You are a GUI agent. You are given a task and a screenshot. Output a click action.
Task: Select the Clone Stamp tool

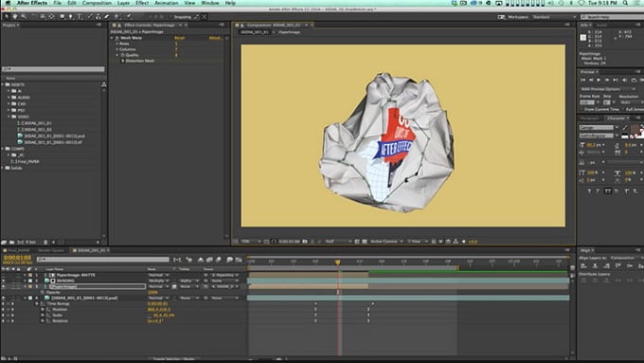point(98,17)
